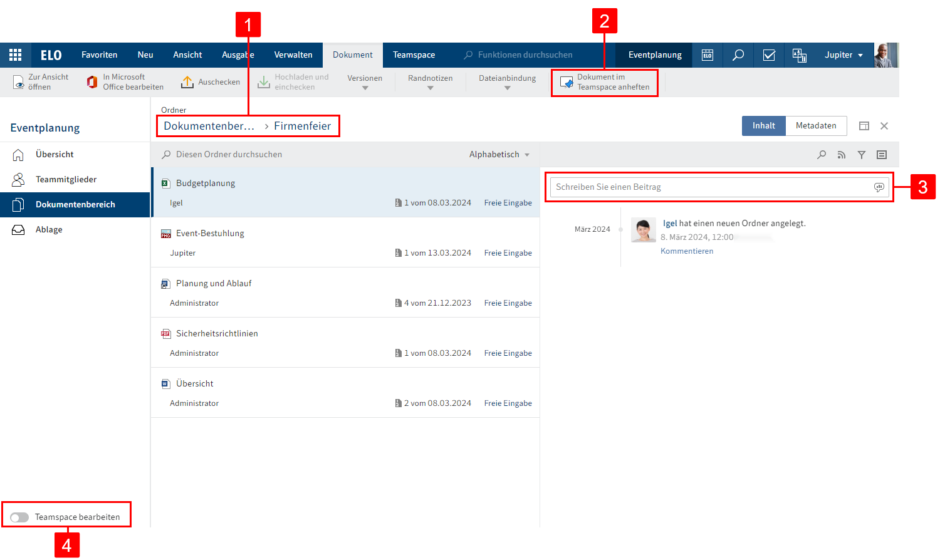Click the Kommentieren link

tap(686, 251)
